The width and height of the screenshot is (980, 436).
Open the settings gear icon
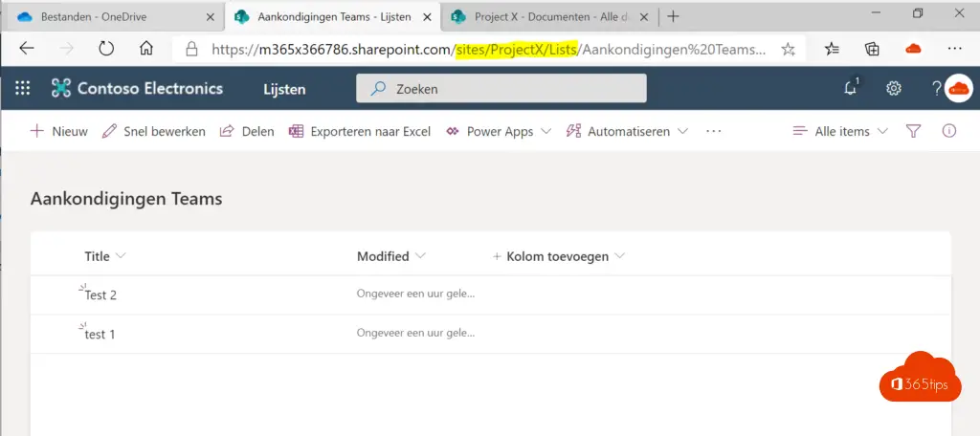(x=894, y=89)
